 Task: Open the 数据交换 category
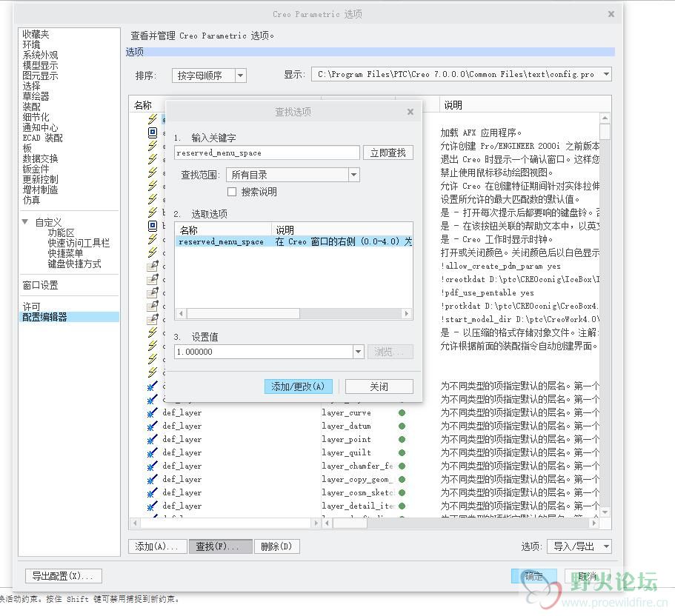click(x=40, y=158)
